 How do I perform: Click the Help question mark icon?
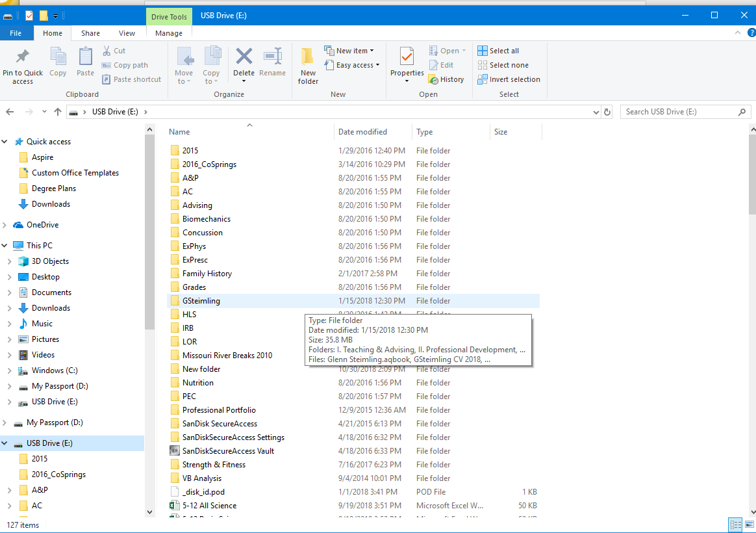pyautogui.click(x=751, y=32)
